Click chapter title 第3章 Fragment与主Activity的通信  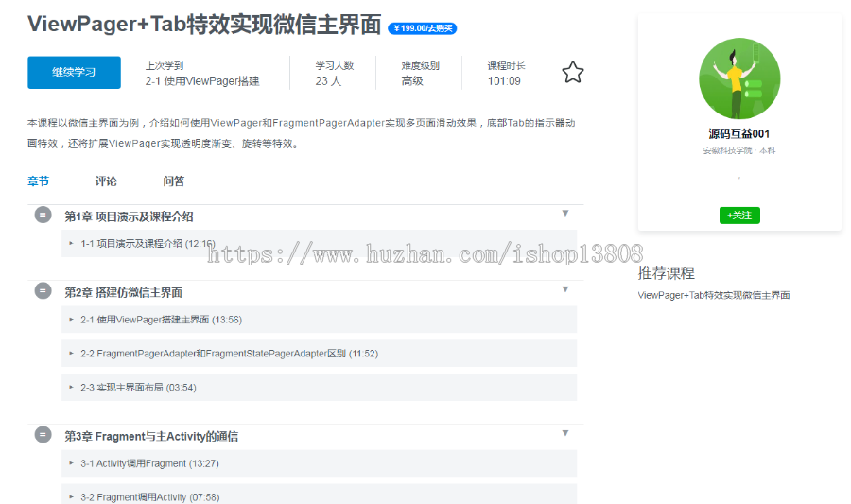151,436
